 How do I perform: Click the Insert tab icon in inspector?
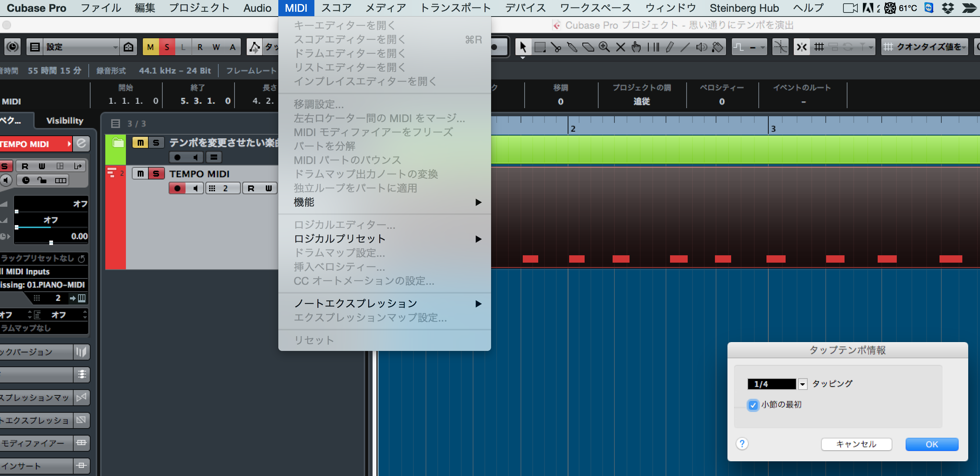click(x=81, y=466)
